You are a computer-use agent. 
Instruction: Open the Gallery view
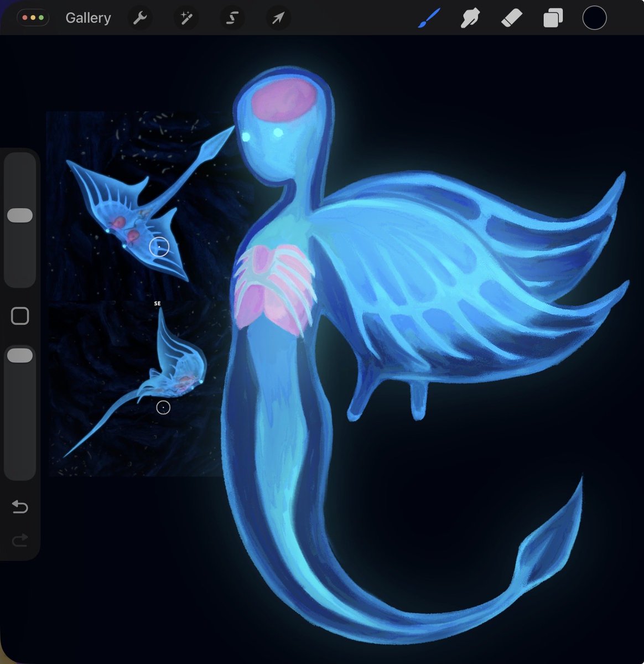pos(88,18)
